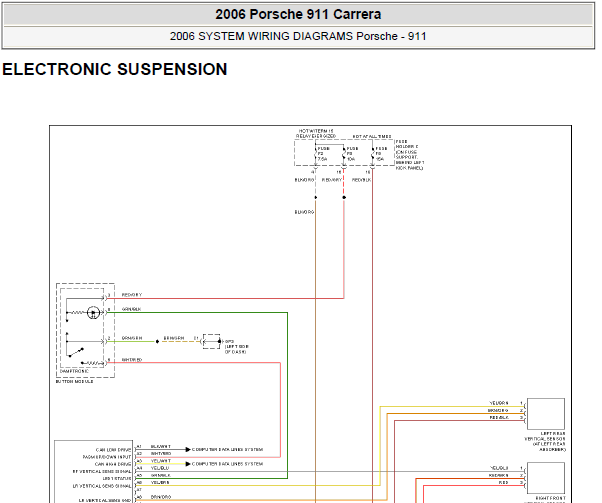
Task: Click the "(LEFT SIDE OF DASH)" ground text
Action: [235, 349]
